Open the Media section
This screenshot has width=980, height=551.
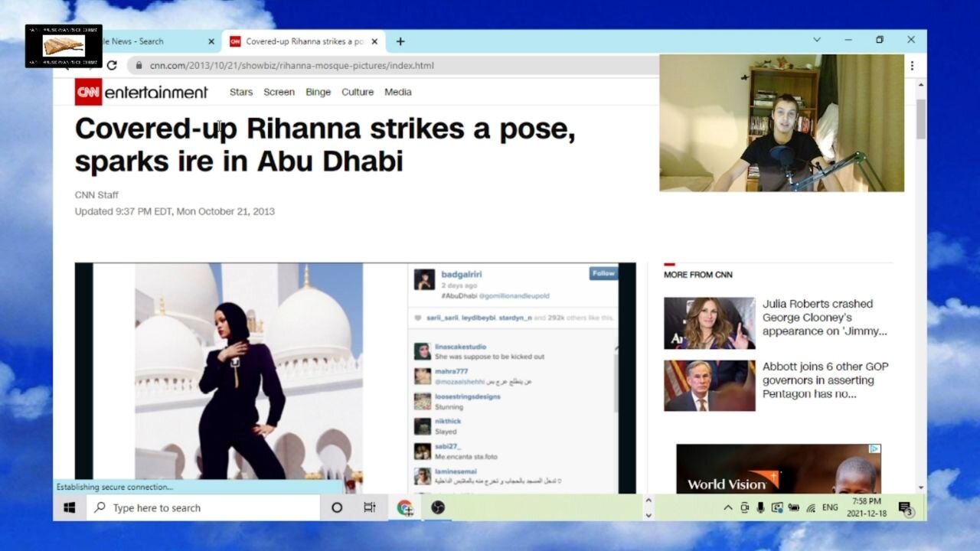tap(398, 92)
